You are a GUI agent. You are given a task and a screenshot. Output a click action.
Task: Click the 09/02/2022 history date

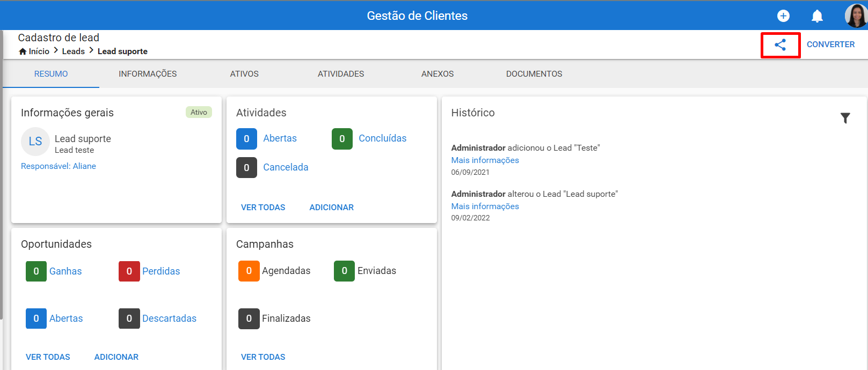coord(470,218)
